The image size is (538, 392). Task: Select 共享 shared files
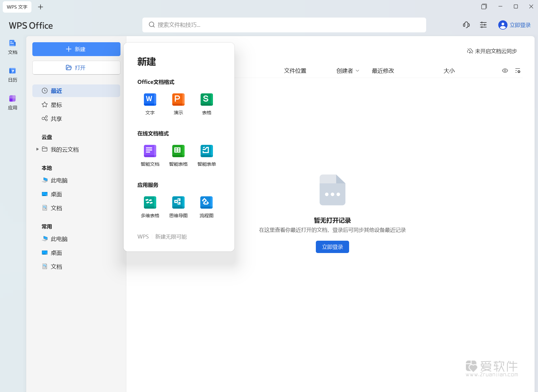point(76,119)
